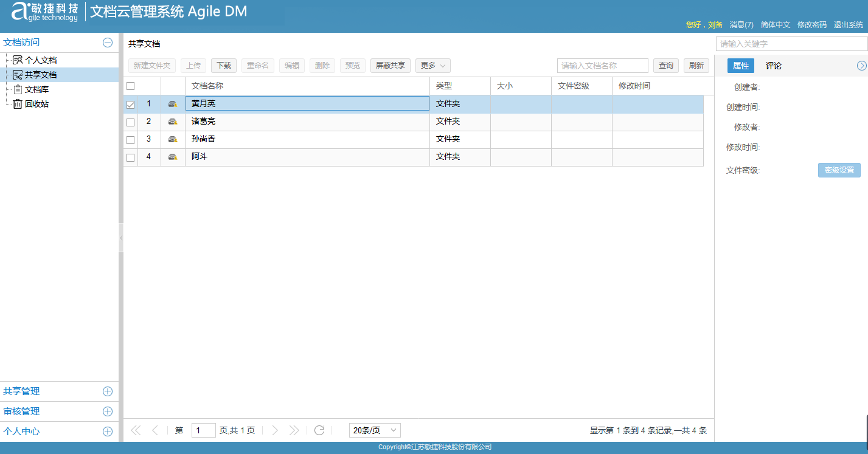Uncheck the selected 黄月英 row checkbox
Screen dimensions: 868x454
coord(130,105)
